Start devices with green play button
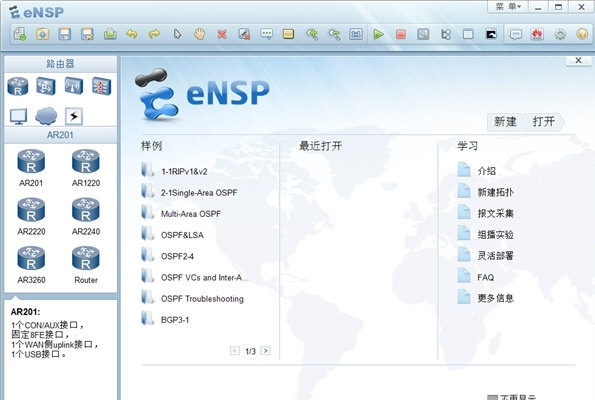 pos(378,34)
